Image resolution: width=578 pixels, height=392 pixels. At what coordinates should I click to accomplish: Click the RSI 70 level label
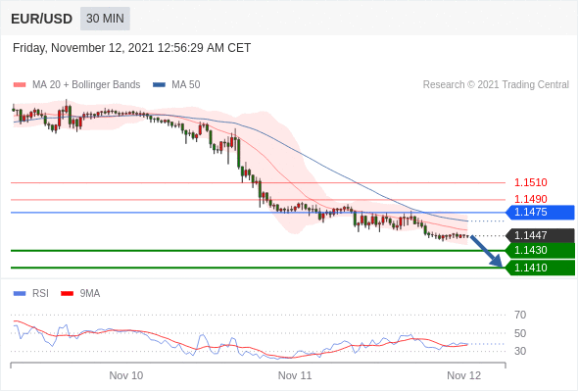tap(520, 315)
